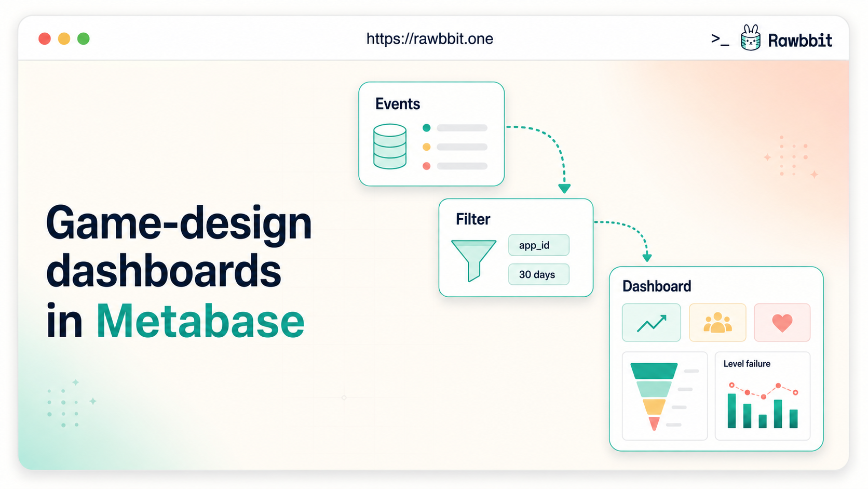Click the Game-design headline text
Viewport: 868px width, 489px height.
click(x=179, y=224)
